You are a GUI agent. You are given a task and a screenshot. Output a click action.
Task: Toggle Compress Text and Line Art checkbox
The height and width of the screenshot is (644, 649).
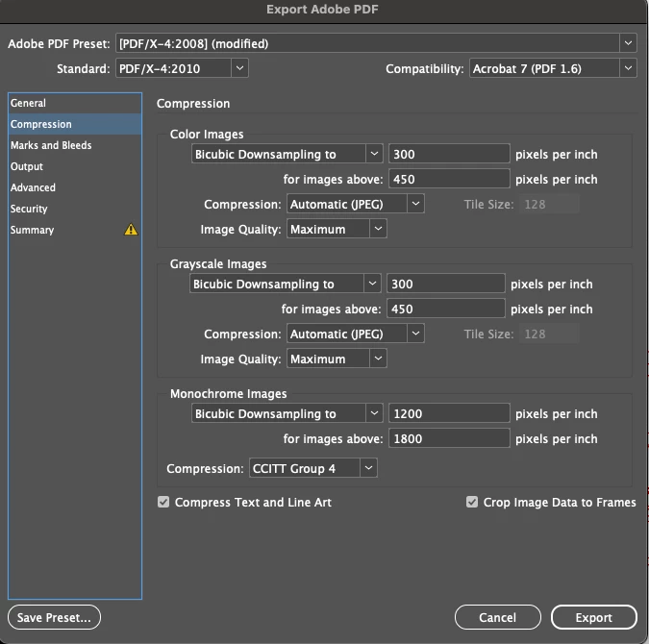(163, 502)
